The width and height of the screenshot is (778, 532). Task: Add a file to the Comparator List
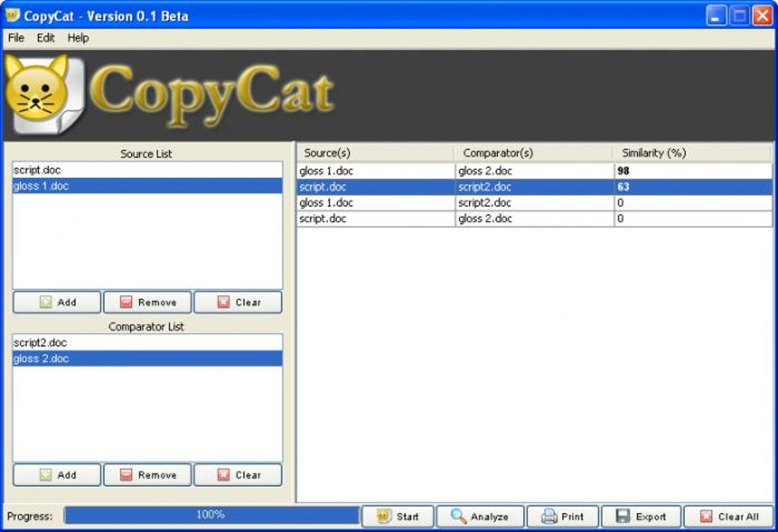coord(57,475)
